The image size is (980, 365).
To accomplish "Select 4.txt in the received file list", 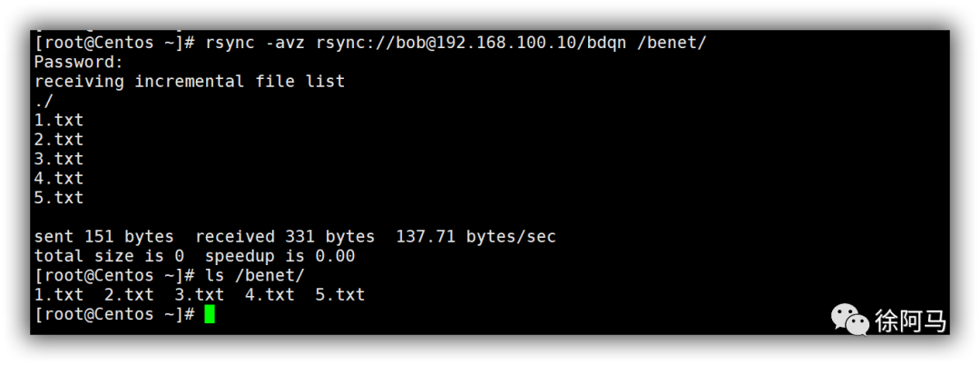I will (x=59, y=178).
